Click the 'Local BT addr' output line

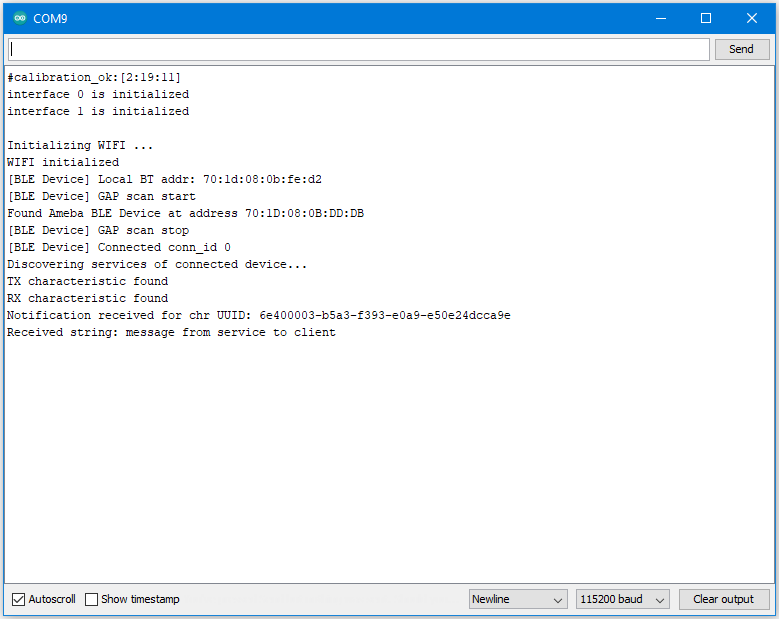(164, 179)
